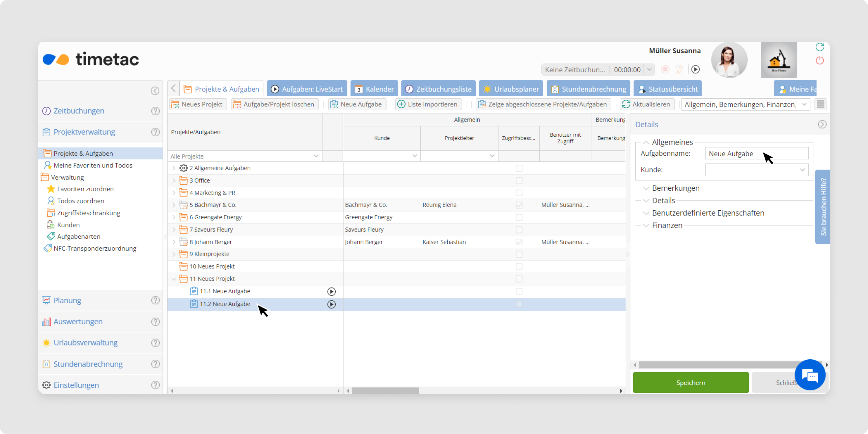Switch to the Kalender tab

coord(374,89)
